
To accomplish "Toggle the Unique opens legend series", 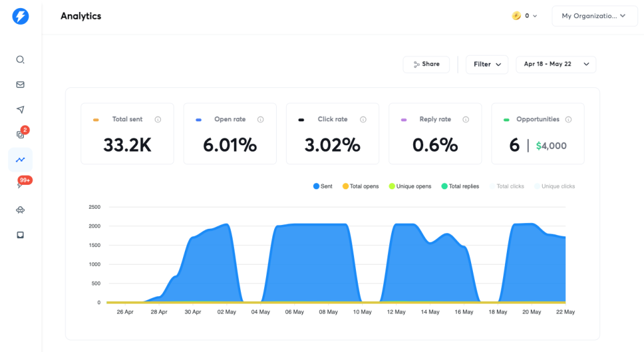I will point(410,186).
